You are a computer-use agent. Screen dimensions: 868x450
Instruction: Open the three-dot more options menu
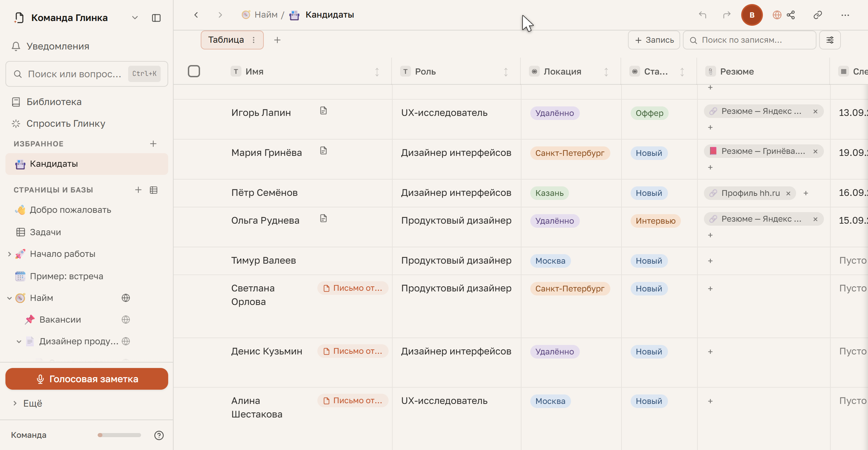845,15
